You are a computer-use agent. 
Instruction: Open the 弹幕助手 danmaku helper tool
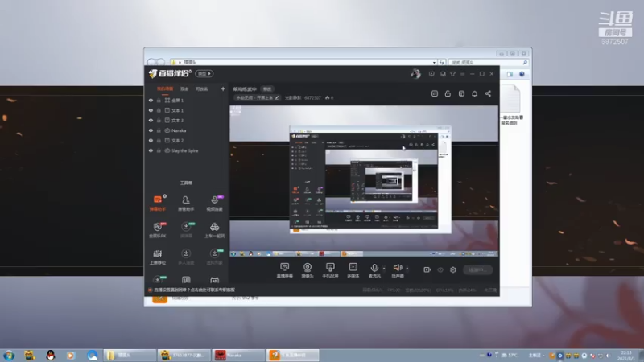[157, 203]
